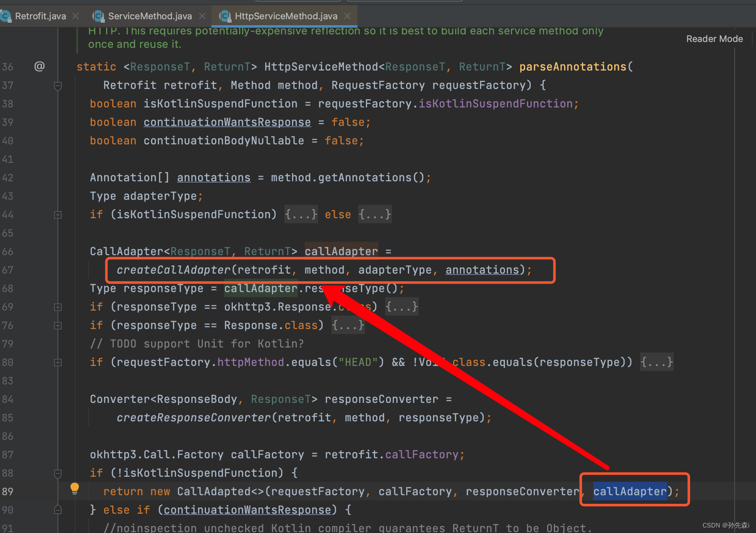Close the ServiceMethod.java tab
Image resolution: width=756 pixels, height=533 pixels.
click(202, 16)
